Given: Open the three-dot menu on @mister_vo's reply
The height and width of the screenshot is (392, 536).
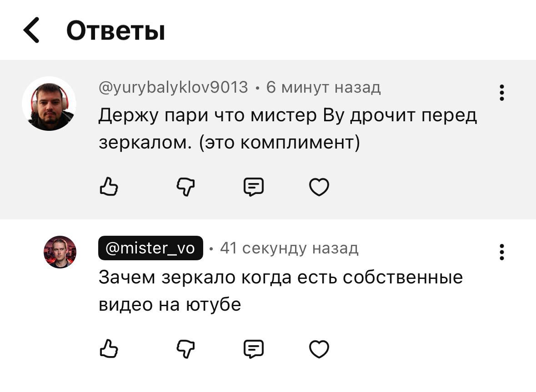Looking at the screenshot, I should (501, 253).
